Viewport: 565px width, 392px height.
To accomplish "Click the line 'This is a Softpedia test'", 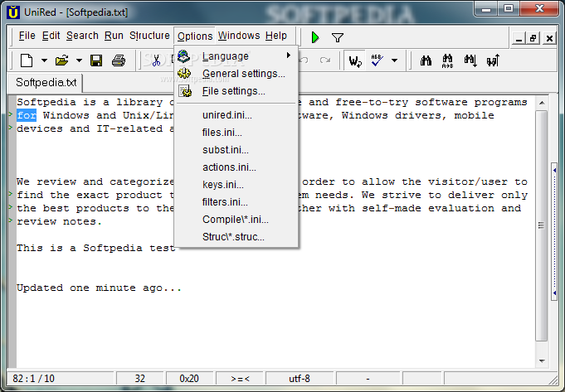I will tap(96, 248).
